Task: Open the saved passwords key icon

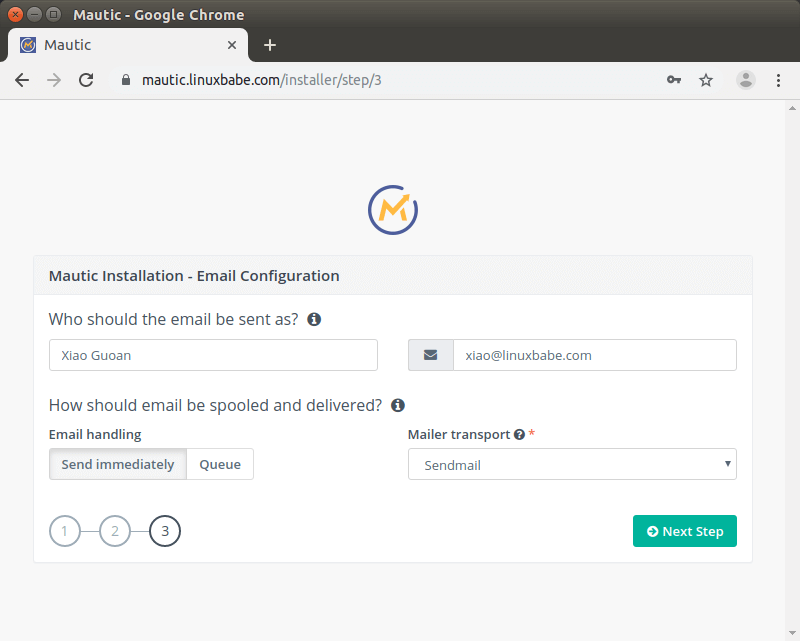Action: pos(674,80)
